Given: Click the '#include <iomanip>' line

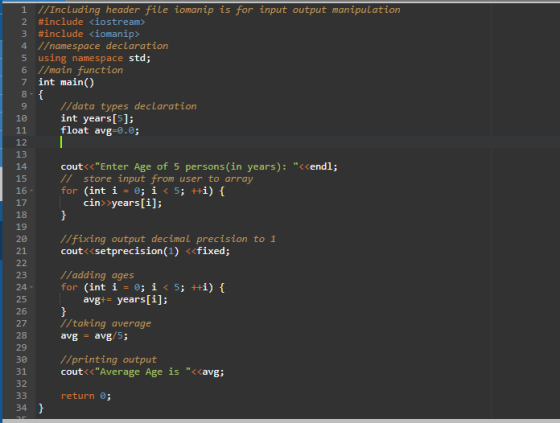Looking at the screenshot, I should pyautogui.click(x=89, y=34).
